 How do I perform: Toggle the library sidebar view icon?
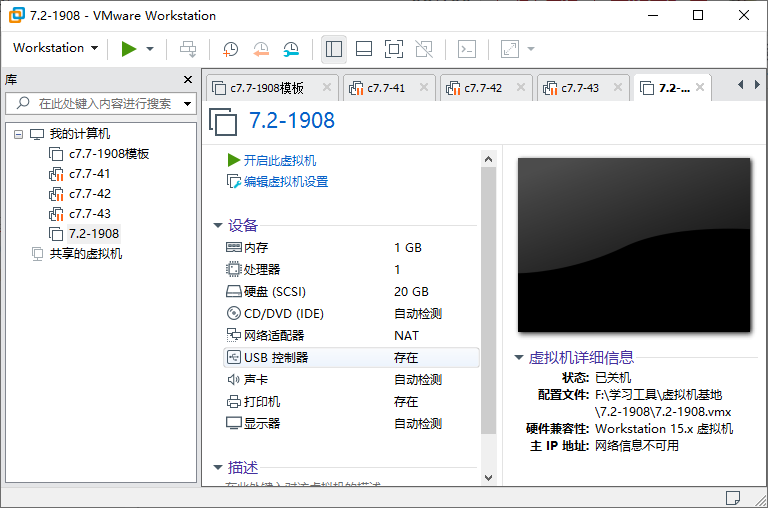coord(334,48)
